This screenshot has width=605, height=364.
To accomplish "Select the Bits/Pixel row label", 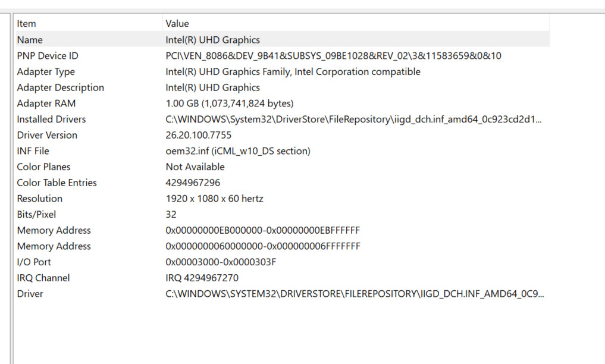I will tap(36, 214).
